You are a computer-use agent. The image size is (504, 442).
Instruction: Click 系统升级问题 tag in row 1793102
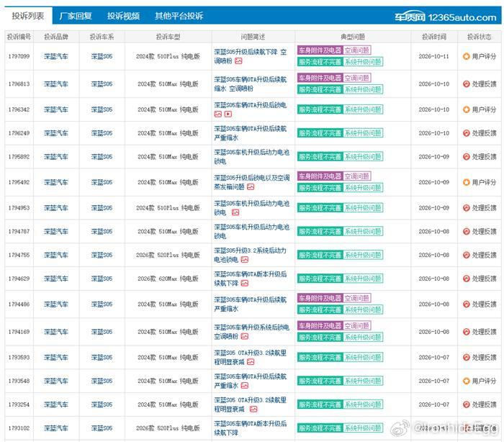pos(363,428)
